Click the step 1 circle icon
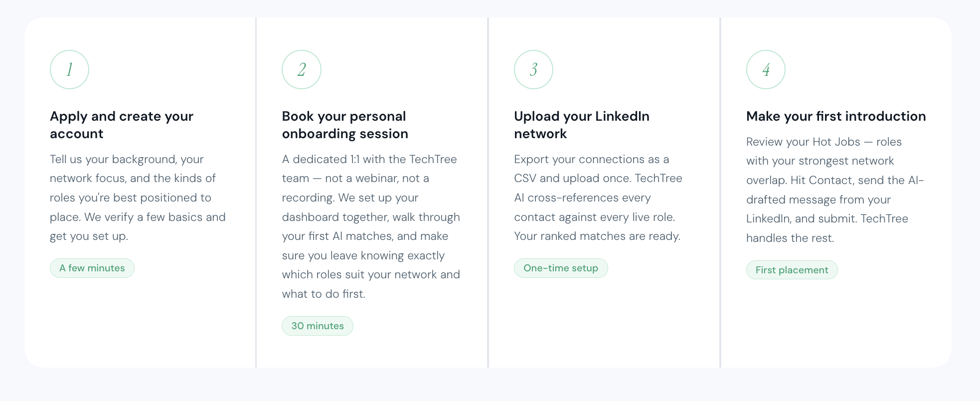The height and width of the screenshot is (401, 980). coord(69,69)
